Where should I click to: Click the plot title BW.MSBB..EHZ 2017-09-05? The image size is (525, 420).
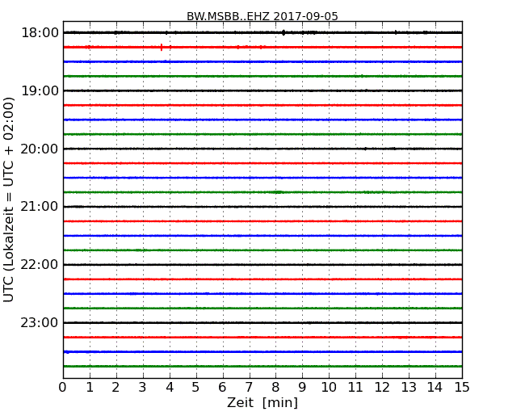click(x=262, y=16)
